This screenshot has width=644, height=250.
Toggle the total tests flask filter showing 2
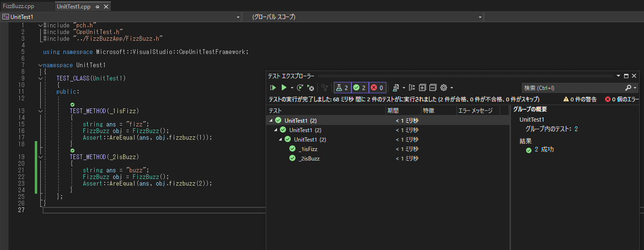[x=342, y=88]
